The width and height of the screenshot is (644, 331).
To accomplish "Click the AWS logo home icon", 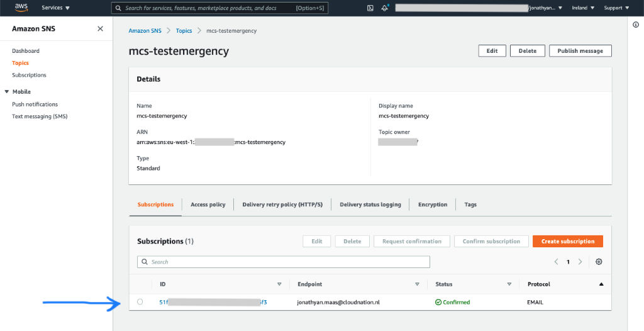I will click(22, 8).
